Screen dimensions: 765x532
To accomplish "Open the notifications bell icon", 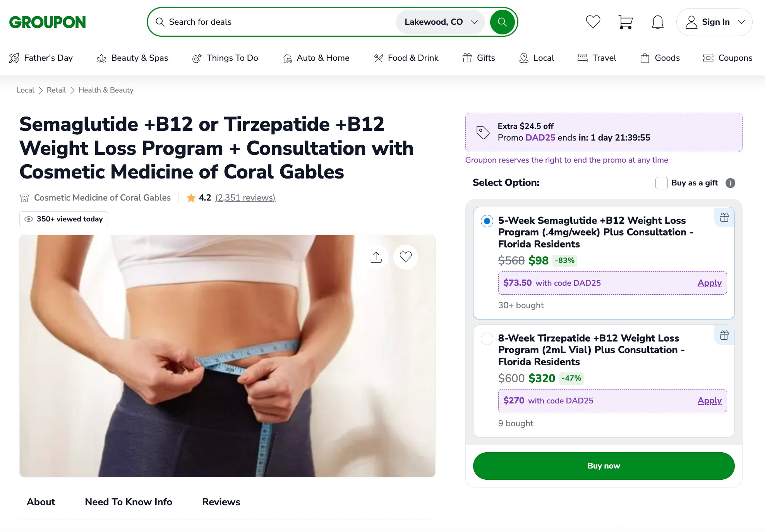I will coord(657,22).
